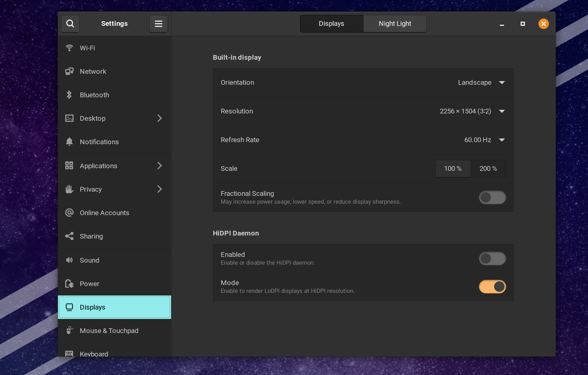The image size is (588, 375).
Task: Open the Resolution dropdown
Action: (472, 111)
